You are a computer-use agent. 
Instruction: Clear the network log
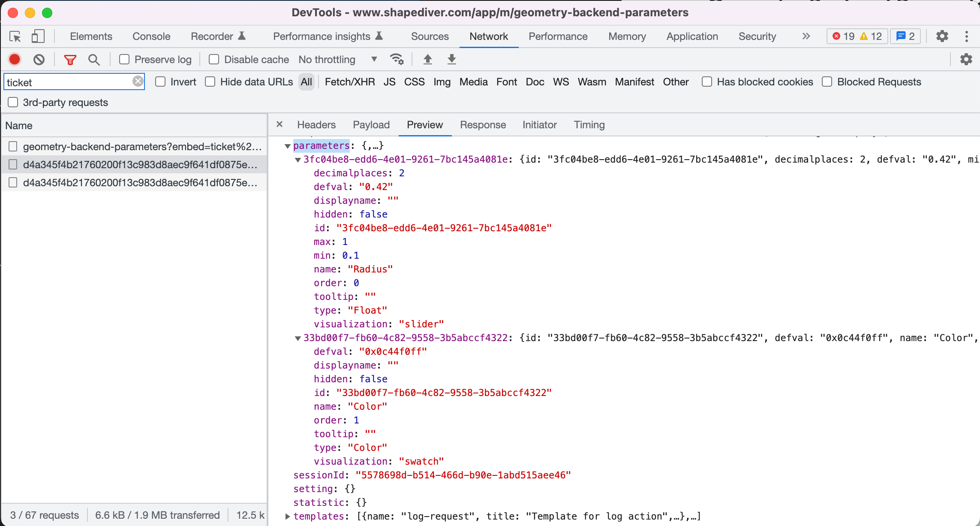pos(39,59)
